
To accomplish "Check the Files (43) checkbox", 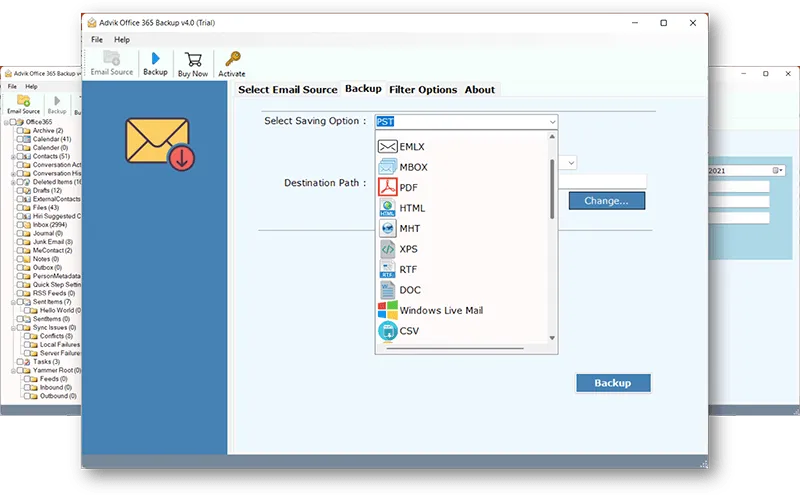I will coord(20,208).
